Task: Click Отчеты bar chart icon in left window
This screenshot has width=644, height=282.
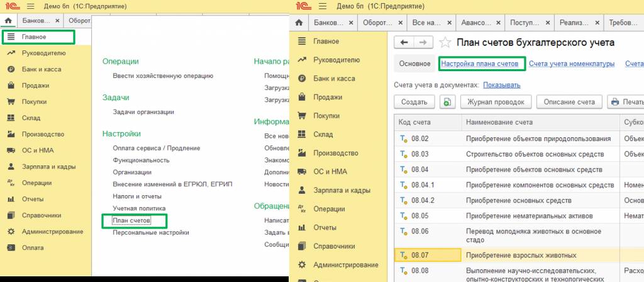Action: pos(11,199)
